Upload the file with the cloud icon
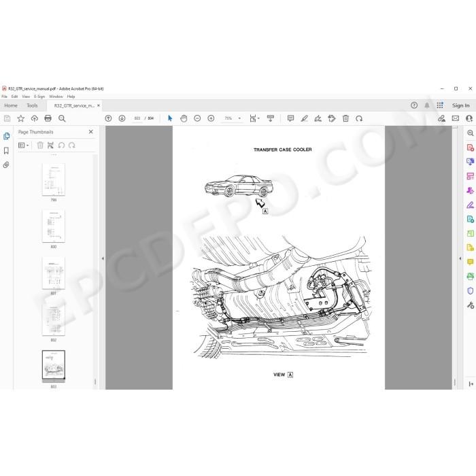Screen dimensions: 476x476 tap(34, 118)
